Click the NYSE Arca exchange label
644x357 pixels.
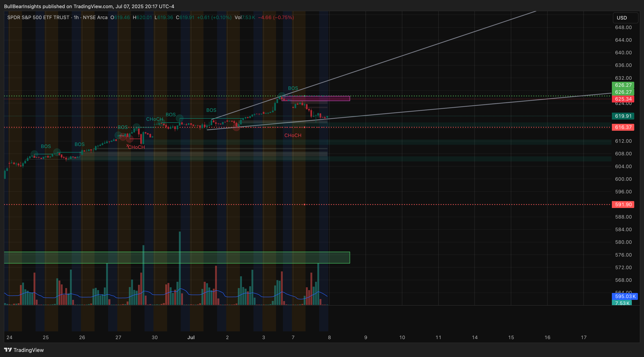tap(95, 17)
